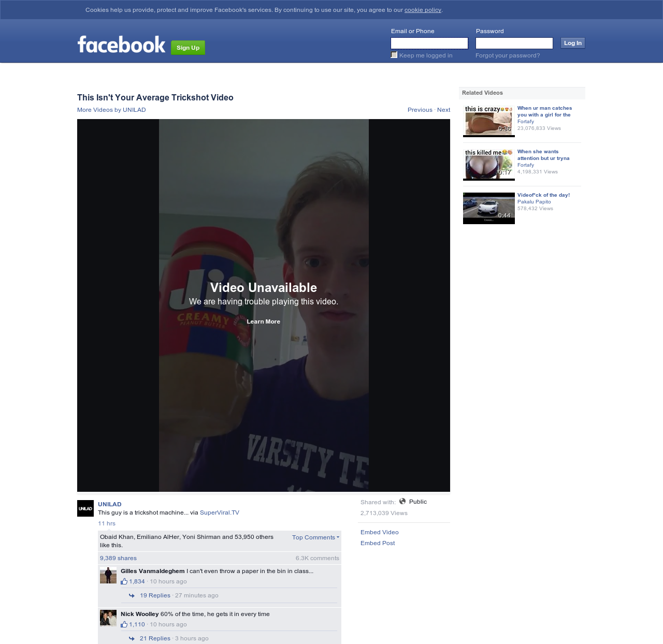This screenshot has height=644, width=663.
Task: Go to Next video
Action: [444, 110]
